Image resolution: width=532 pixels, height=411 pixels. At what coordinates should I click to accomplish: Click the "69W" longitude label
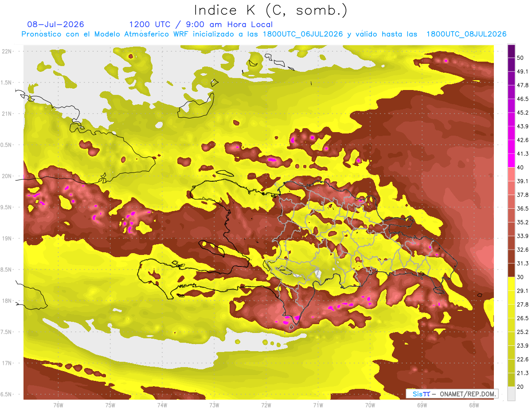422,405
